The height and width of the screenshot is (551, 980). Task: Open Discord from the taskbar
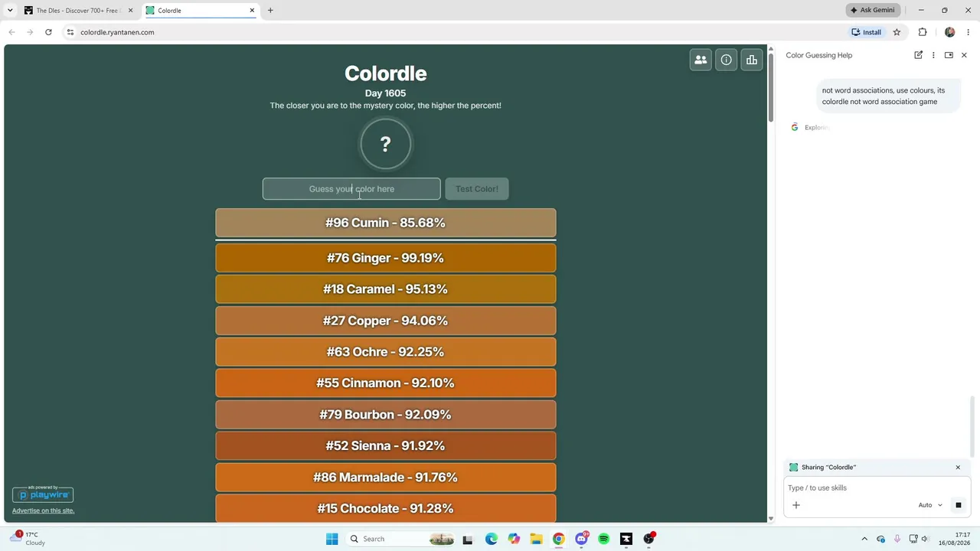(x=581, y=539)
